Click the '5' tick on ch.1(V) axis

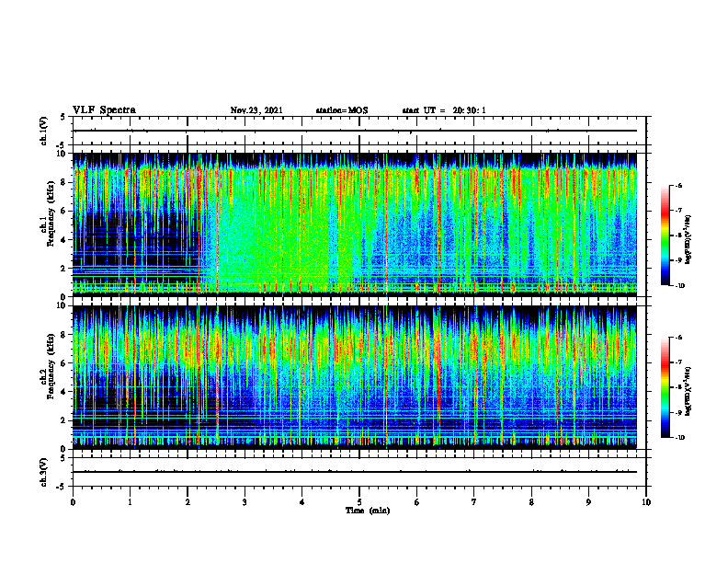click(64, 117)
